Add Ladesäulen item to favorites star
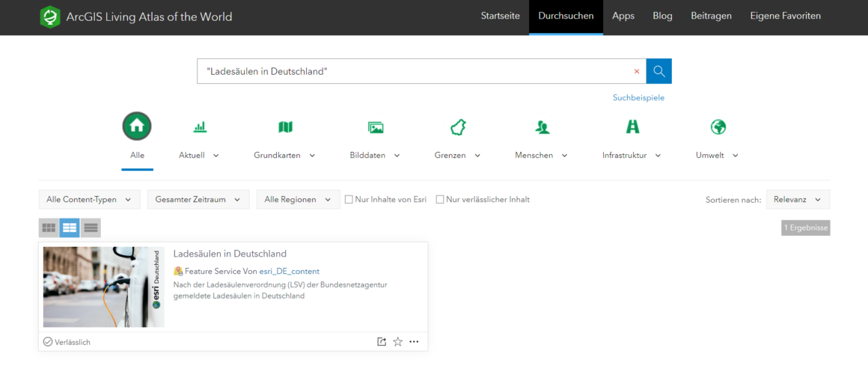Viewport: 868px width, 366px height. pos(397,341)
